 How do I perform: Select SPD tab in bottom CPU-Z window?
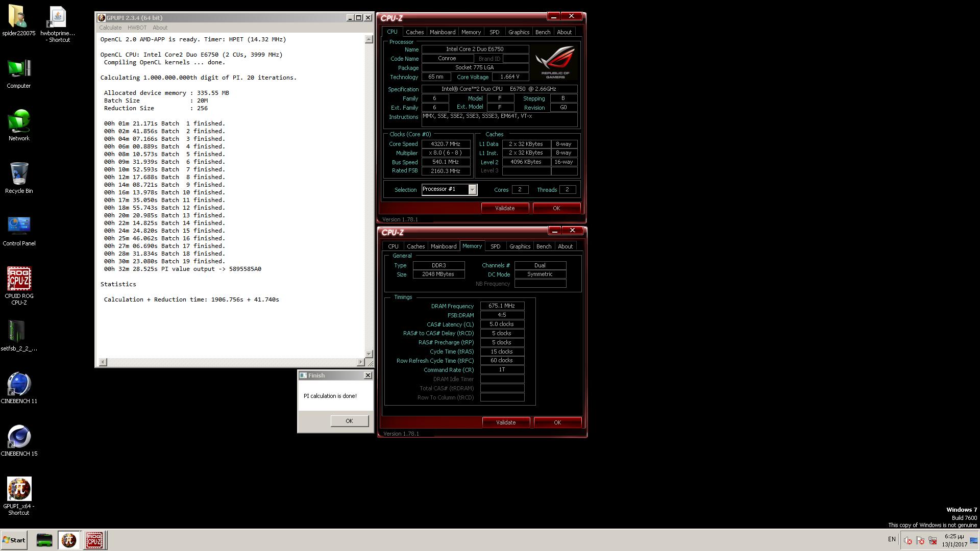495,246
